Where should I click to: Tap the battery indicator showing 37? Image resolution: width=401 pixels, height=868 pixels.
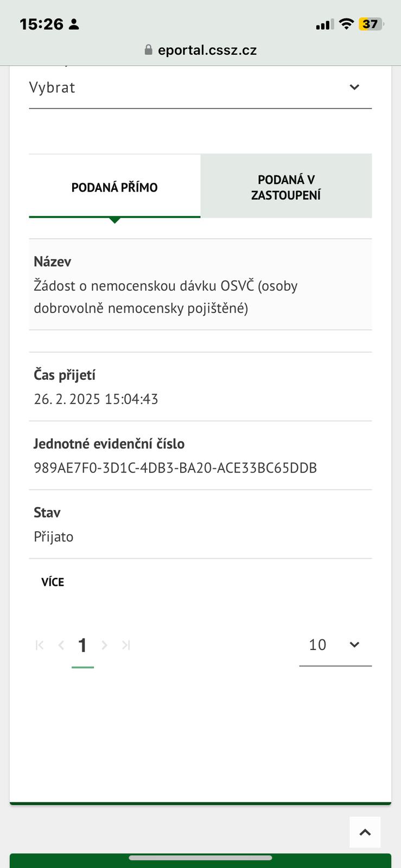(371, 24)
